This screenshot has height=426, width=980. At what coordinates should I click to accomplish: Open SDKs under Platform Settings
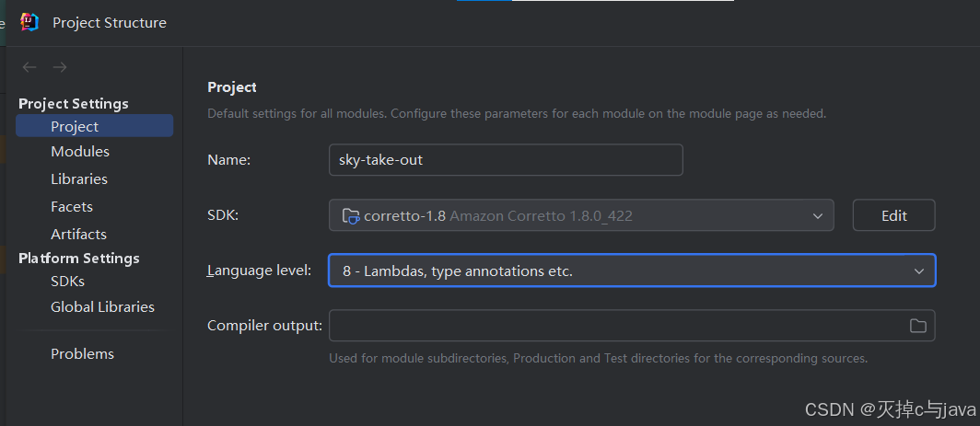pyautogui.click(x=67, y=282)
